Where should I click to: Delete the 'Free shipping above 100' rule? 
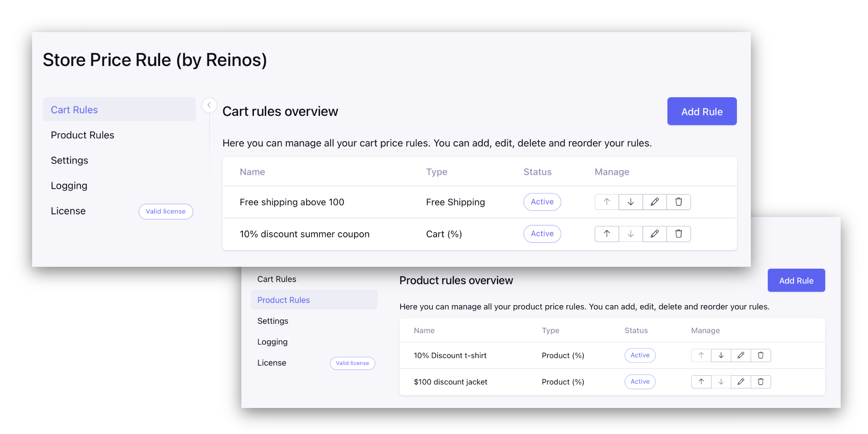[678, 202]
